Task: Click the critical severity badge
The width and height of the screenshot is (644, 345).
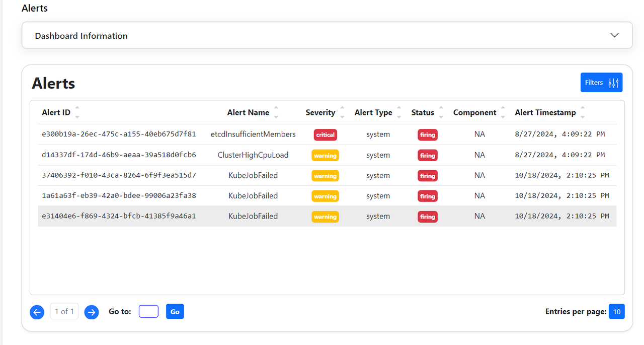Action: point(325,135)
